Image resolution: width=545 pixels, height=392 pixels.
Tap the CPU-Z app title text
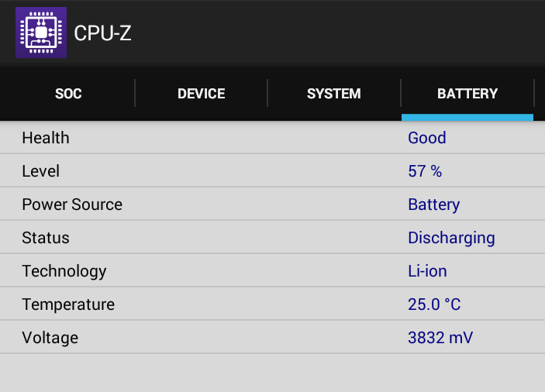(102, 33)
